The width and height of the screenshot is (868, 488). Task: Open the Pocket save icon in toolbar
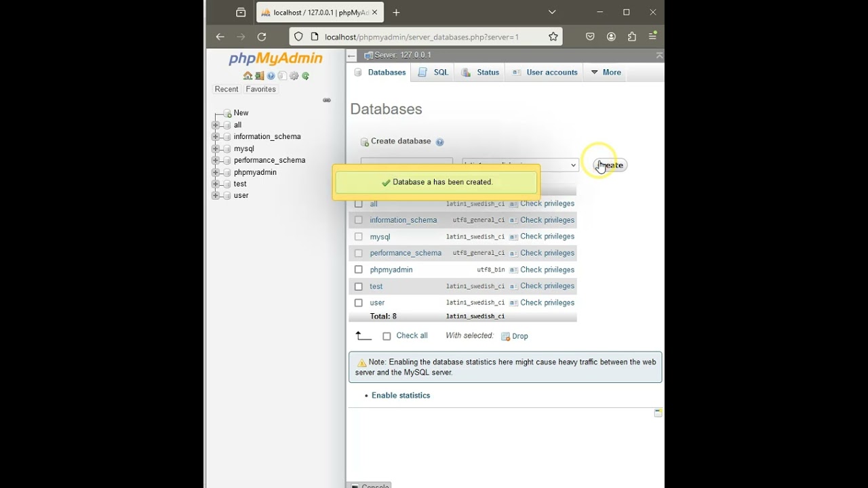[x=590, y=37]
